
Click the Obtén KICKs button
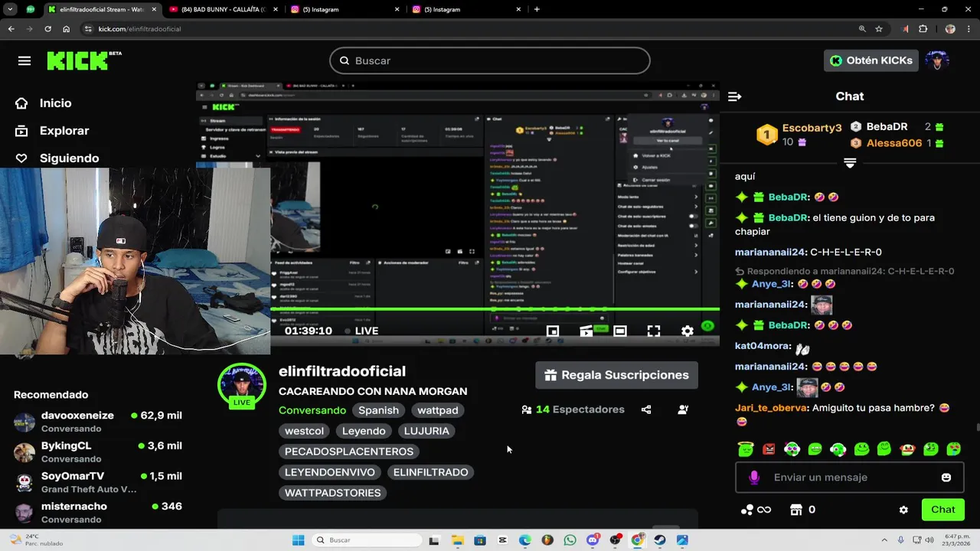point(871,60)
